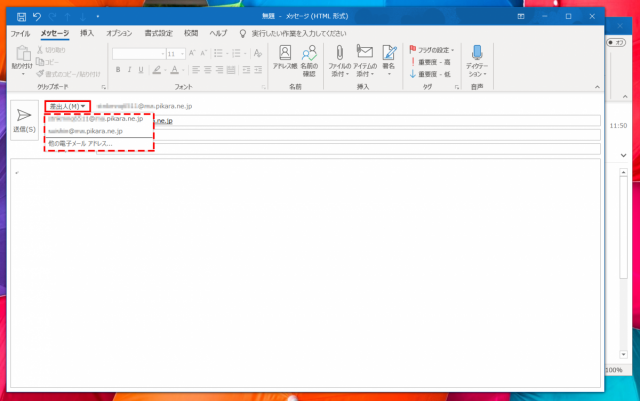The width and height of the screenshot is (640, 401).
Task: Open the Signature (署名) menu
Action: pyautogui.click(x=388, y=60)
